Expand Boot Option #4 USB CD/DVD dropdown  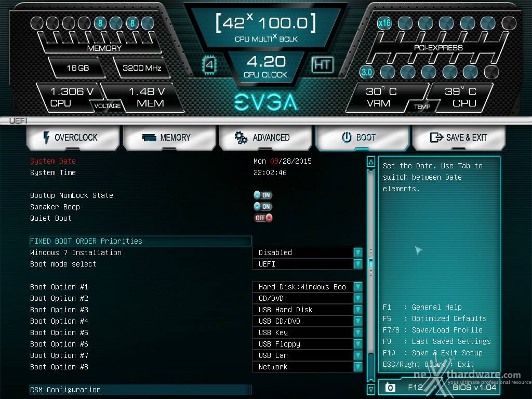[x=308, y=321]
